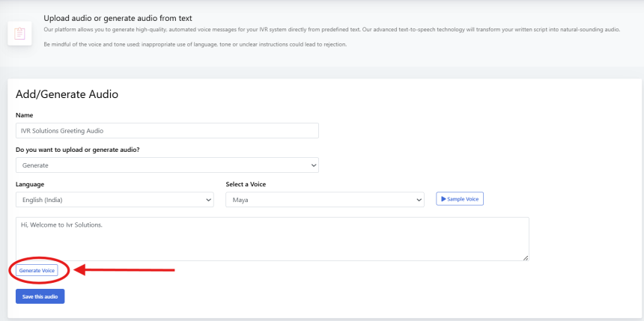Preview the voice with the Sample Voice button
Viewport: 644px width, 321px height.
click(460, 199)
